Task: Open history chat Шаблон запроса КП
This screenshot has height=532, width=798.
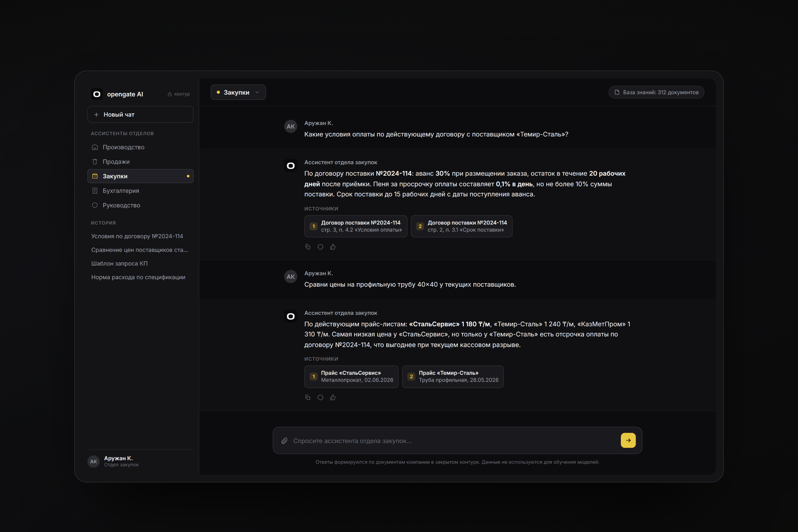Action: coord(140,264)
